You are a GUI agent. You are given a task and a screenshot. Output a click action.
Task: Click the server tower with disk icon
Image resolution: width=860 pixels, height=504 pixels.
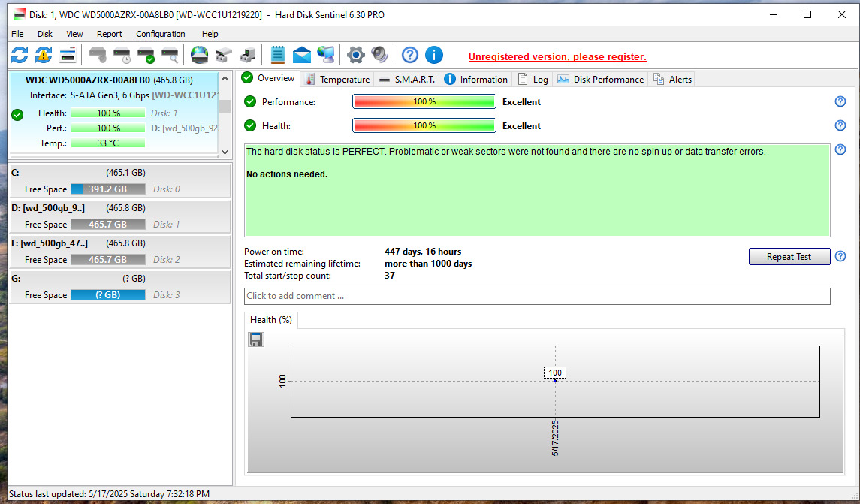pos(247,55)
